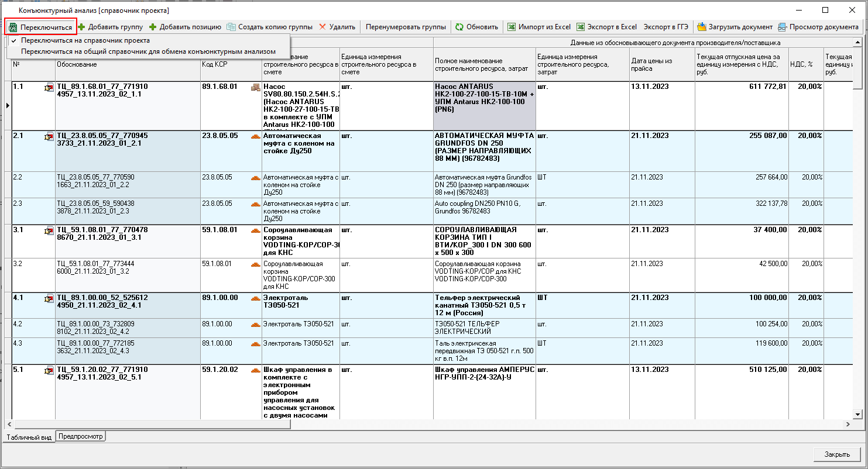Click the green plus Добавить группу icon
Viewport: 868px width, 469px height.
coord(82,27)
